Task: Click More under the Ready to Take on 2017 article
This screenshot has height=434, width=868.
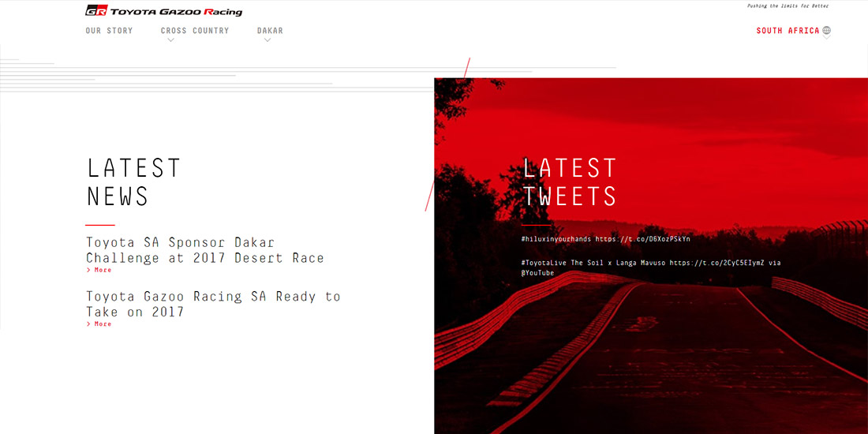Action: (x=99, y=324)
